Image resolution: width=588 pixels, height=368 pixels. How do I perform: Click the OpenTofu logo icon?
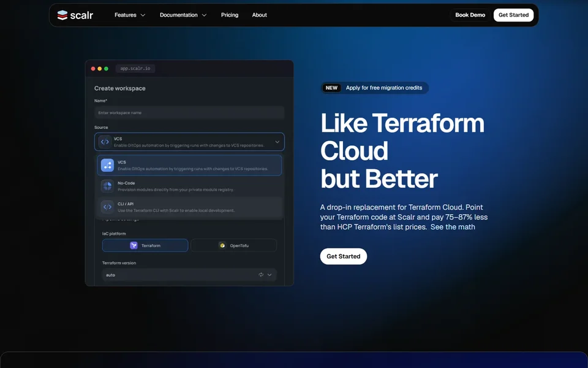[222, 245]
